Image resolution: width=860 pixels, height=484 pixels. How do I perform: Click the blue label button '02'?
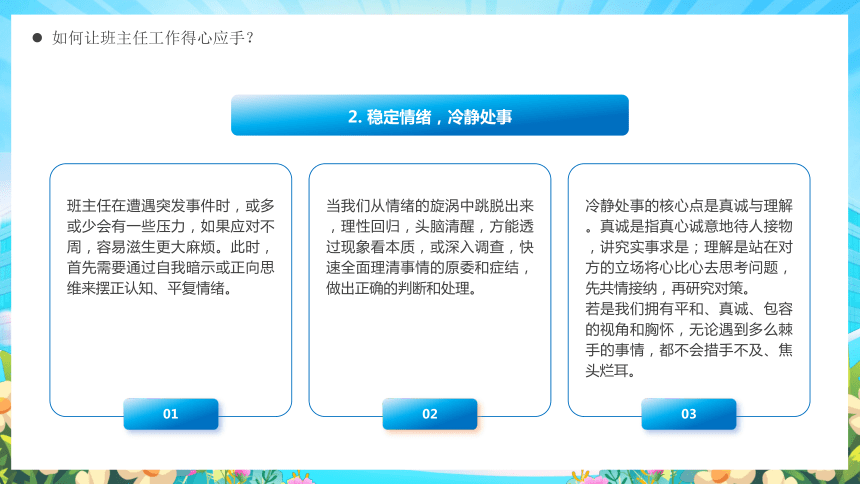(429, 414)
